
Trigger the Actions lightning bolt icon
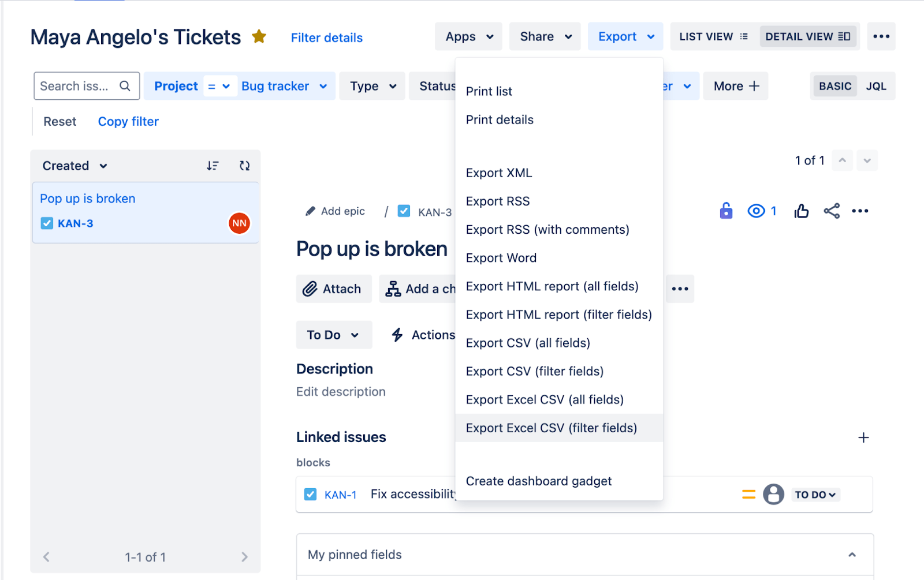(x=397, y=335)
